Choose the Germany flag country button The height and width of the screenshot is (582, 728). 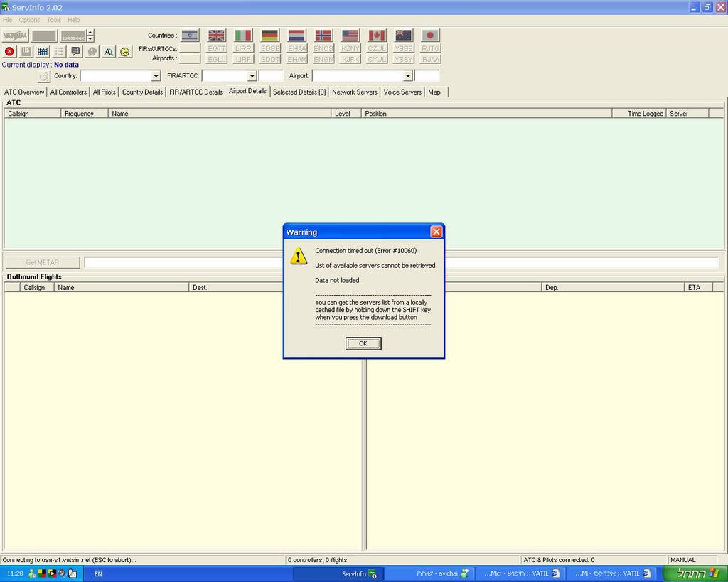point(270,36)
